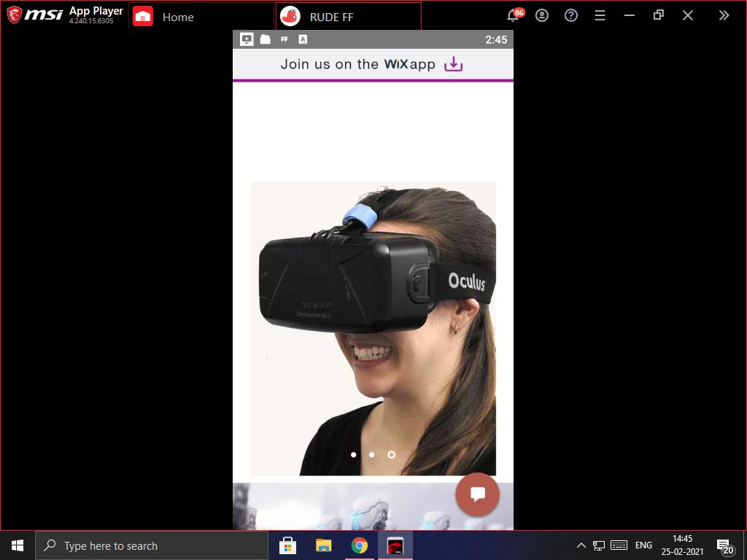Screen dimensions: 747x560
Task: Click the Join us on the Wix app banner
Action: (373, 64)
